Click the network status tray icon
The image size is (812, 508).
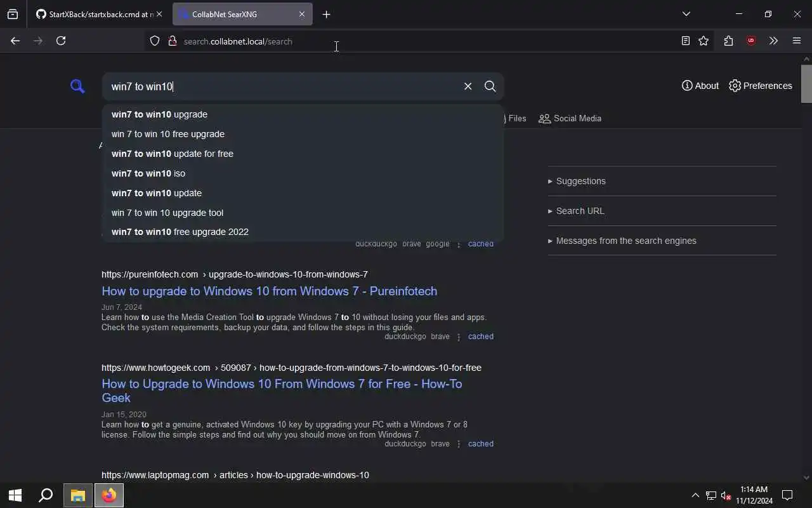click(711, 495)
